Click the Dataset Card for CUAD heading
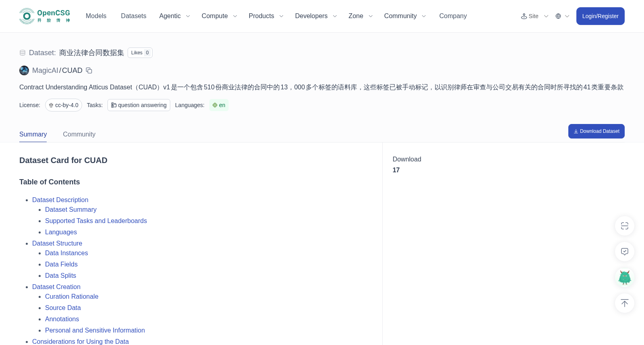 pos(63,160)
